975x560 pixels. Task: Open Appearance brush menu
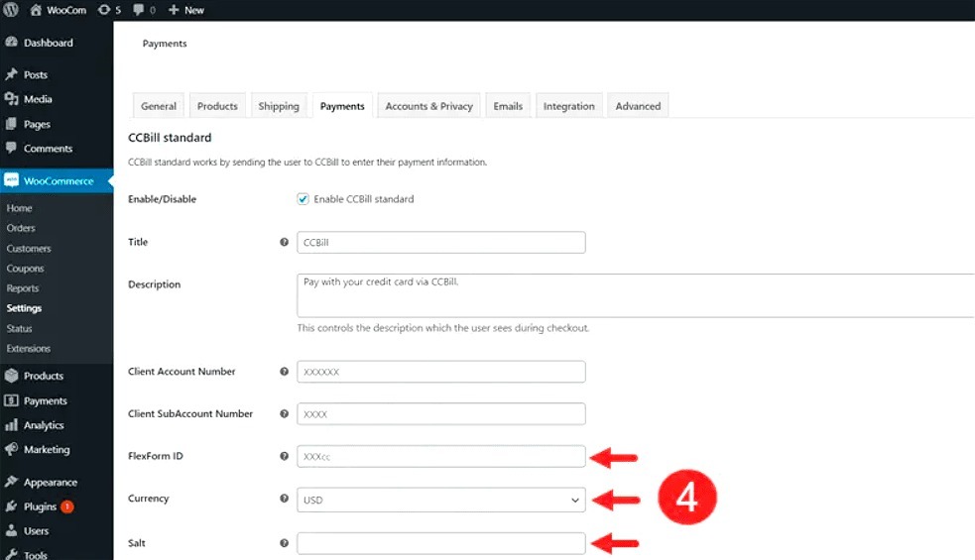pos(11,483)
